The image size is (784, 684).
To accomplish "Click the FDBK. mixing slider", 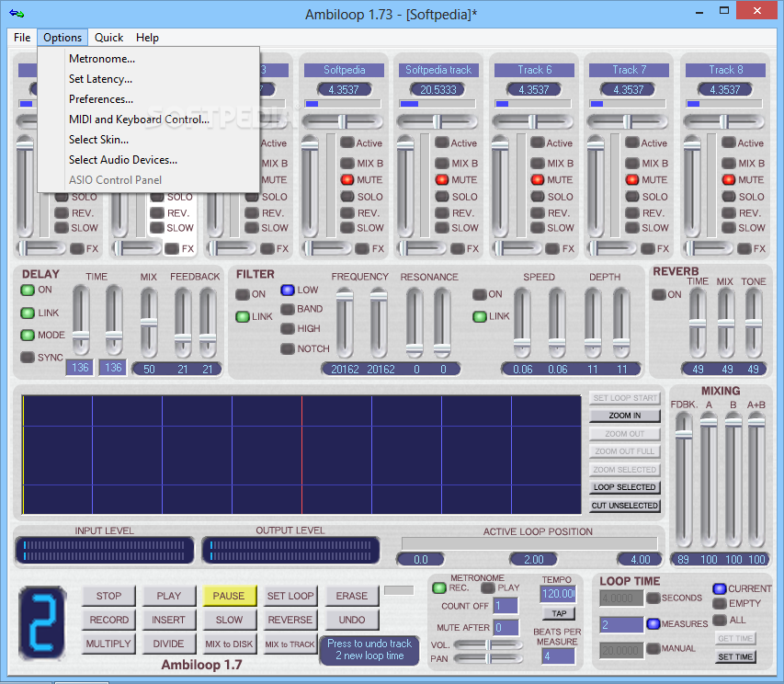I will [684, 479].
